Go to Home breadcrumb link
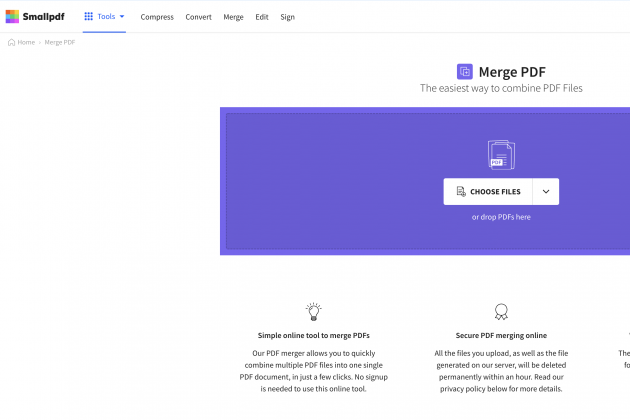630x420 pixels. [26, 42]
